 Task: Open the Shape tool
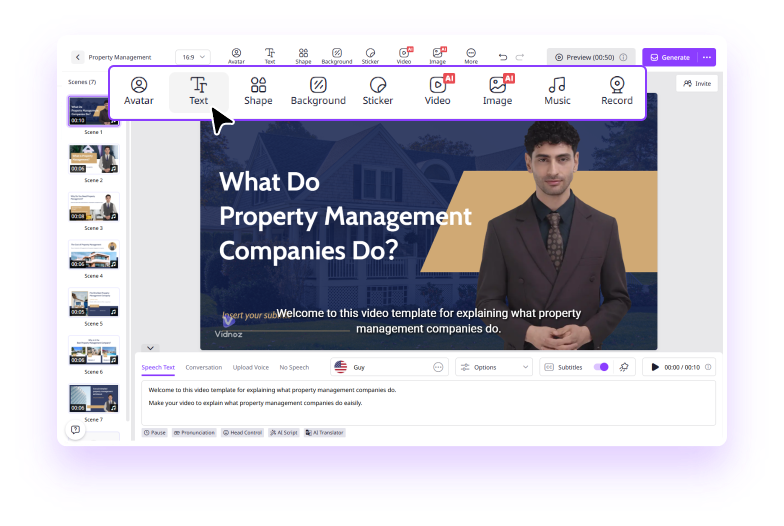tap(258, 91)
